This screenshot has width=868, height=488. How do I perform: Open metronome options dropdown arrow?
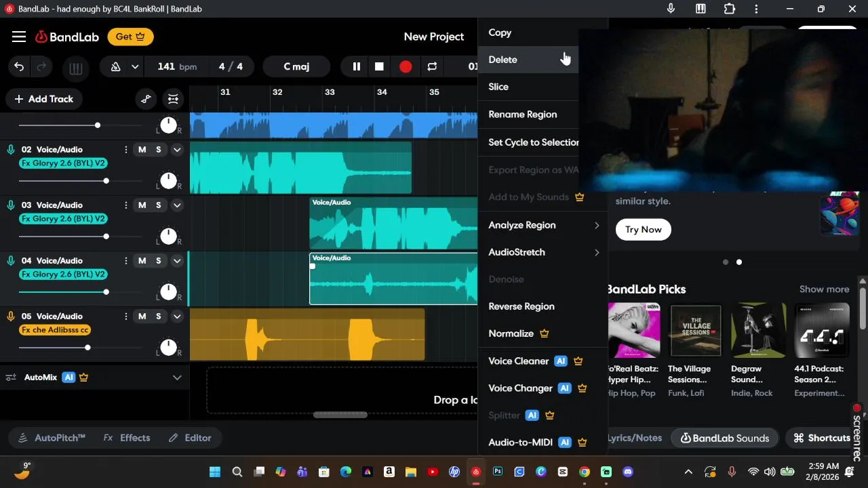(135, 66)
